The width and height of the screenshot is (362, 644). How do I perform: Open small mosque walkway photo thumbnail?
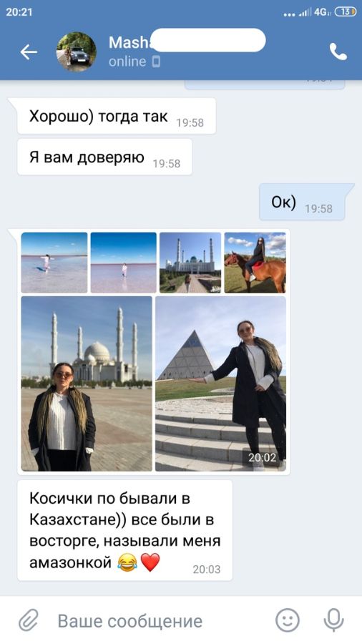tap(190, 263)
